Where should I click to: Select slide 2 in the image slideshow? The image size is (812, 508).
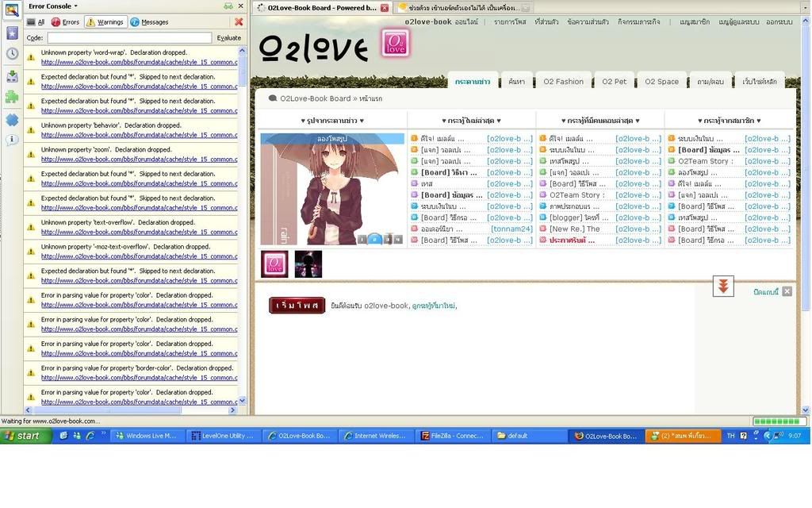tap(375, 239)
